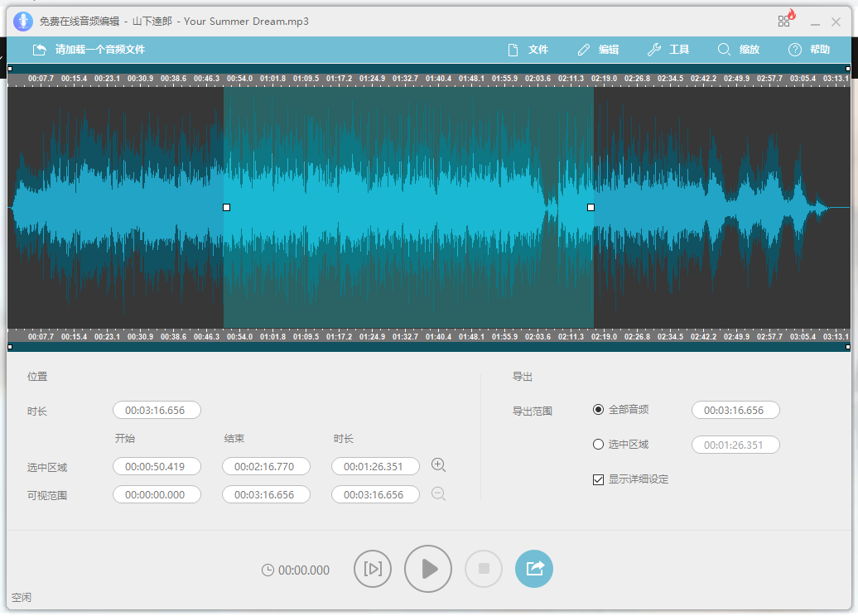Click the 可视范围 label
The image size is (858, 616).
point(47,496)
